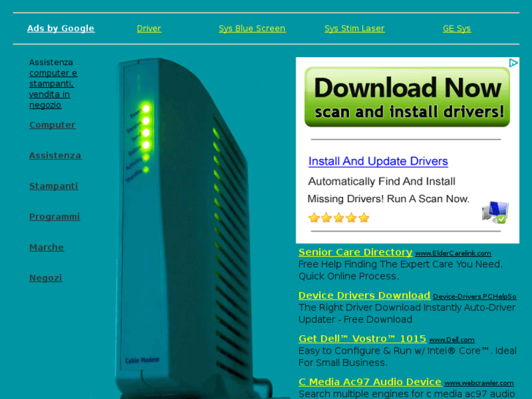This screenshot has height=399, width=532.
Task: Click the computer monitor checkmark icon in ad
Action: 495,212
